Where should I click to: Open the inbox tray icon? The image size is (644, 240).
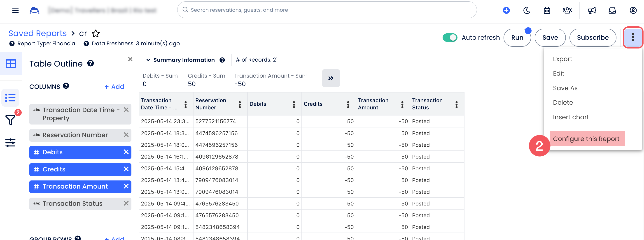[x=612, y=10]
